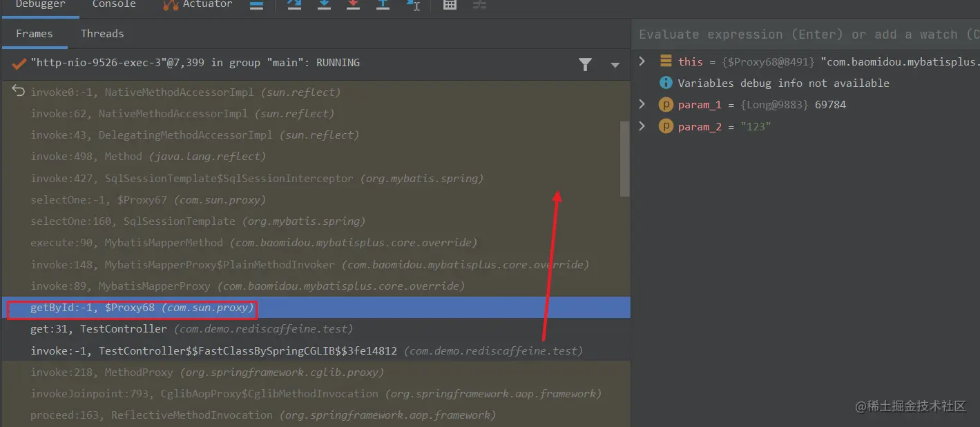Click the Frames list vertical scrollbar
The height and width of the screenshot is (427, 980).
[625, 158]
